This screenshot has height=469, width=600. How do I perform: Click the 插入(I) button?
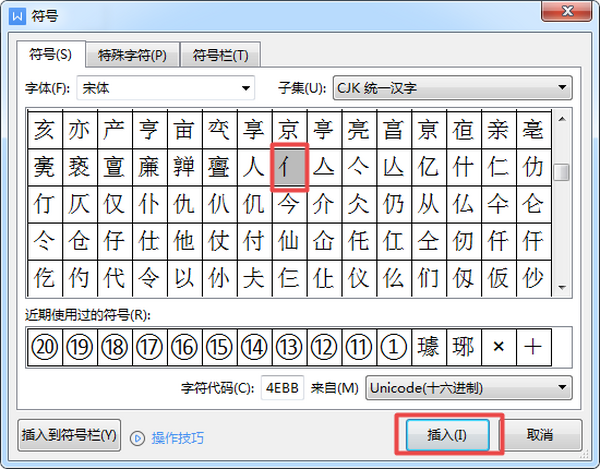click(447, 435)
